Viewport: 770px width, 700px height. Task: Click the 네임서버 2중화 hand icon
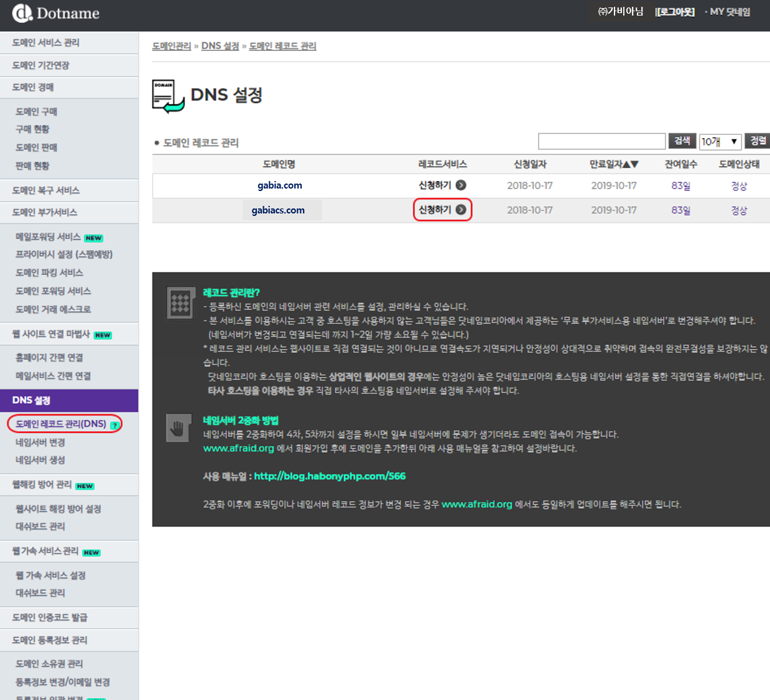(179, 428)
